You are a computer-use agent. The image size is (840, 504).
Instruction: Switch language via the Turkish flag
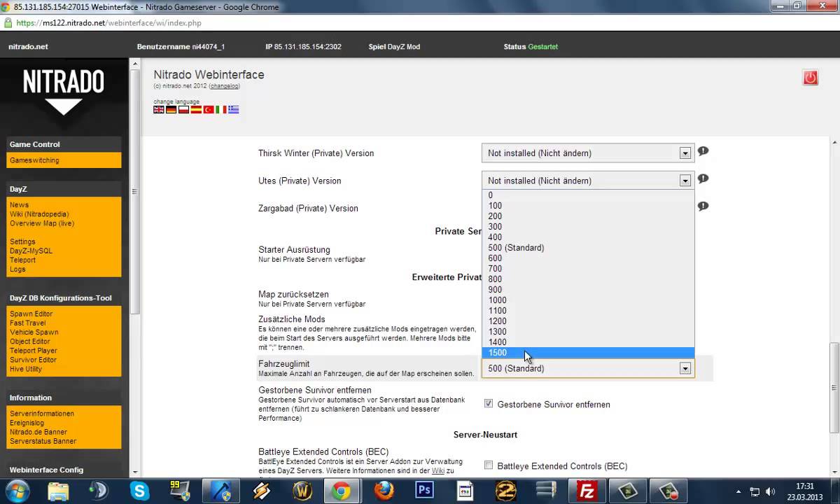click(x=209, y=110)
